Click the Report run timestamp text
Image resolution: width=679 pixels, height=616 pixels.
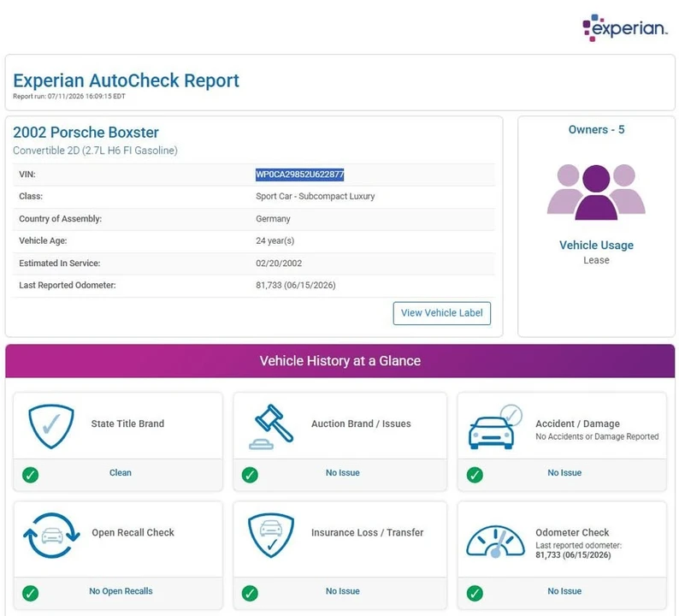[x=69, y=96]
